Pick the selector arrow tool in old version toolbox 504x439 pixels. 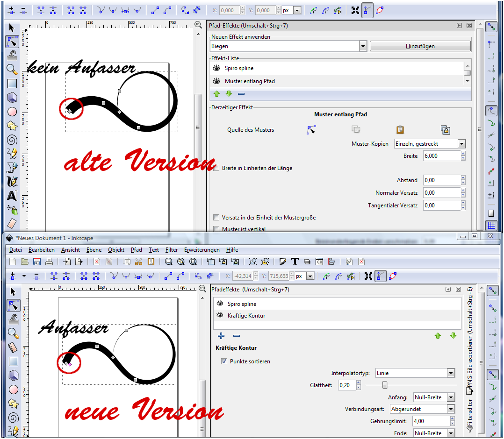(12, 28)
